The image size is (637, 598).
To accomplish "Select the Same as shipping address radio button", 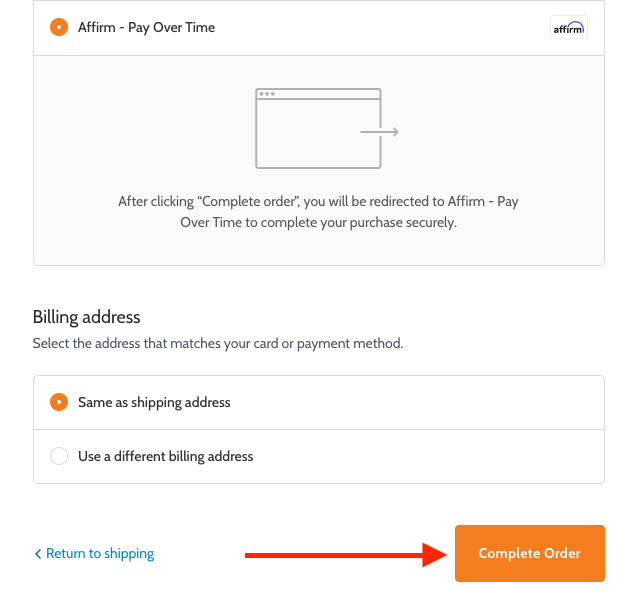I will pyautogui.click(x=59, y=402).
